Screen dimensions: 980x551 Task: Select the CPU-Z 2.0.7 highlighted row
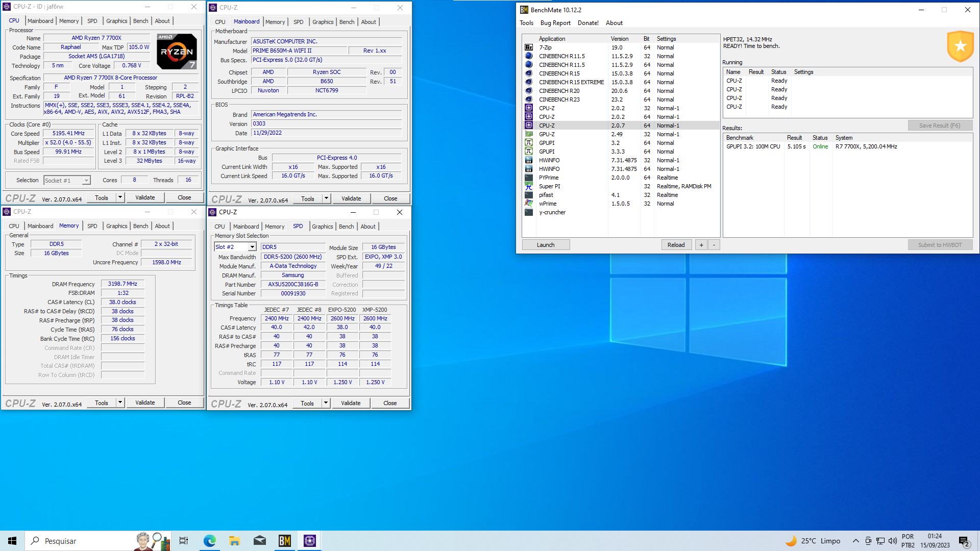(x=621, y=126)
